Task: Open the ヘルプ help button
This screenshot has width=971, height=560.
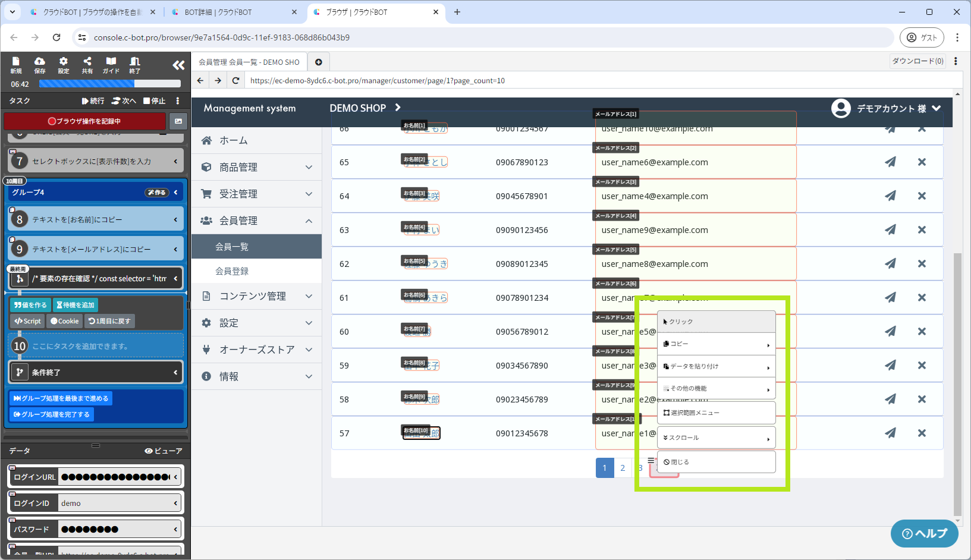Action: tap(925, 533)
